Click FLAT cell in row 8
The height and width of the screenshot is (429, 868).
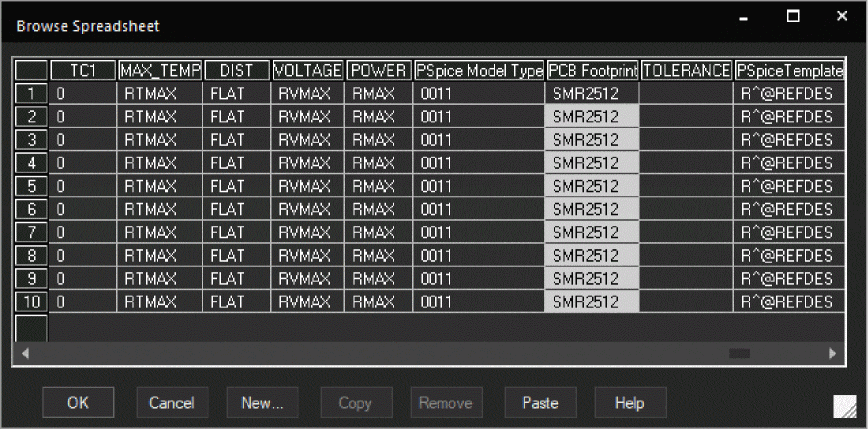(x=237, y=256)
